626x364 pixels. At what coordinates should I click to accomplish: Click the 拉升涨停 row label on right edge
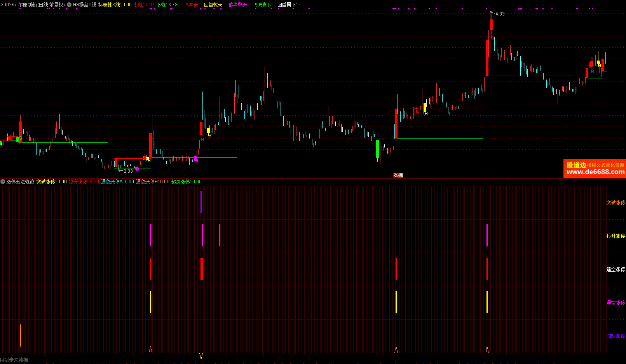coord(616,236)
